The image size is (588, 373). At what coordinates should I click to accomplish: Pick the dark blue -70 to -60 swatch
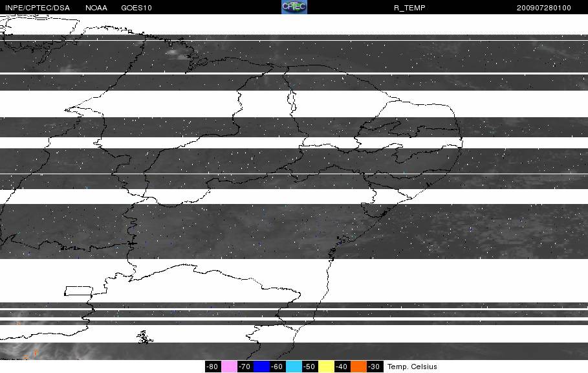(262, 367)
